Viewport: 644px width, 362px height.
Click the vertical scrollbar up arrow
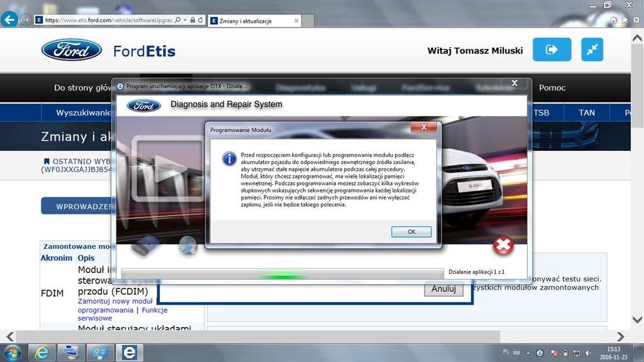[638, 38]
